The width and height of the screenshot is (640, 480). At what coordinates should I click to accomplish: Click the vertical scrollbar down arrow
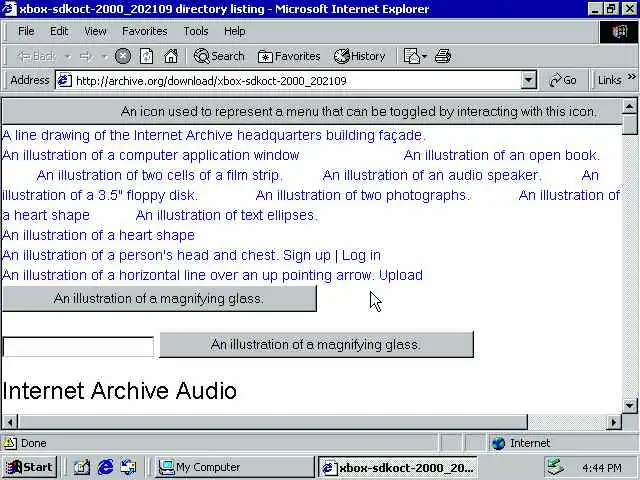click(x=629, y=405)
